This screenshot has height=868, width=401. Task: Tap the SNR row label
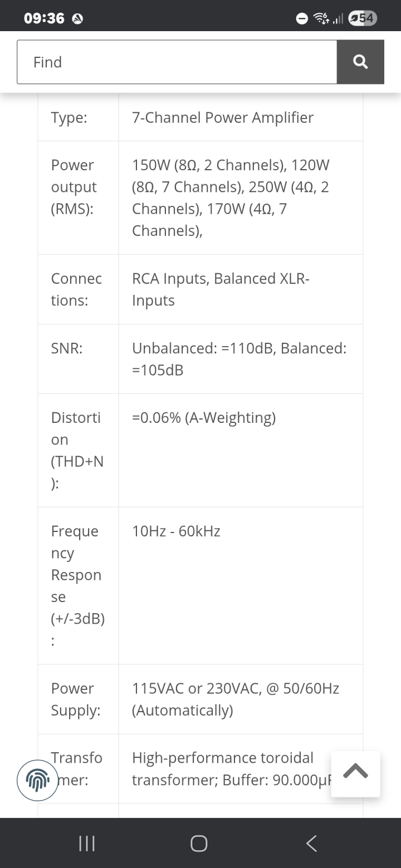pos(67,348)
